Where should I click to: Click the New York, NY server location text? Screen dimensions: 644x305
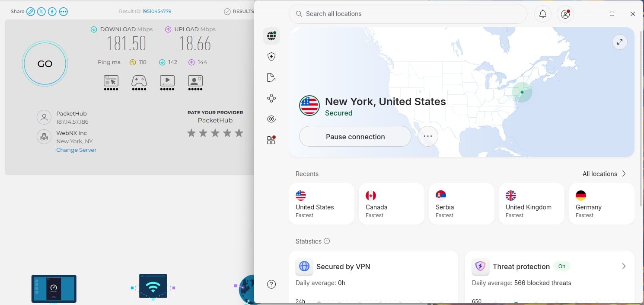coord(74,141)
